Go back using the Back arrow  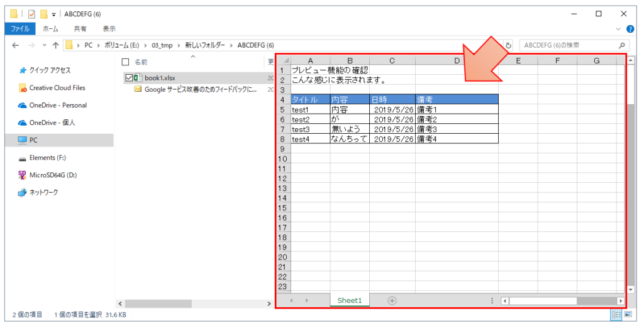point(15,45)
